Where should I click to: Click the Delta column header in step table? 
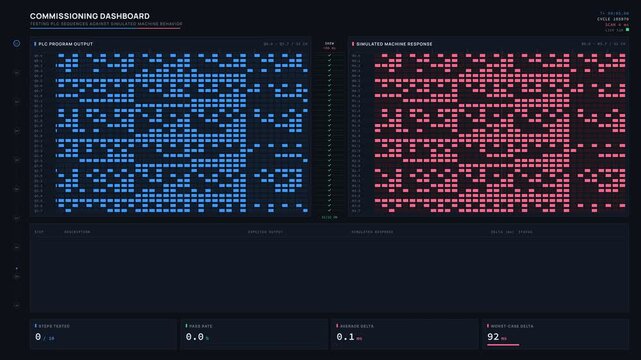click(502, 232)
